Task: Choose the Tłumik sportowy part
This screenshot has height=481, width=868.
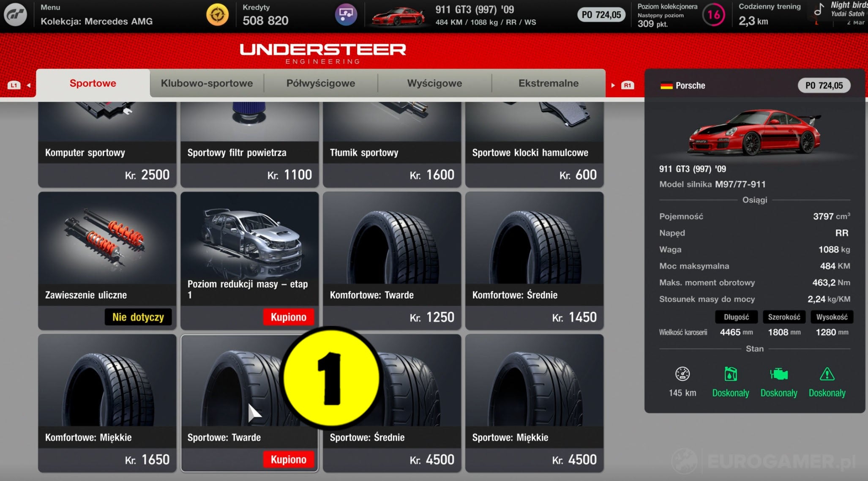Action: tap(392, 144)
